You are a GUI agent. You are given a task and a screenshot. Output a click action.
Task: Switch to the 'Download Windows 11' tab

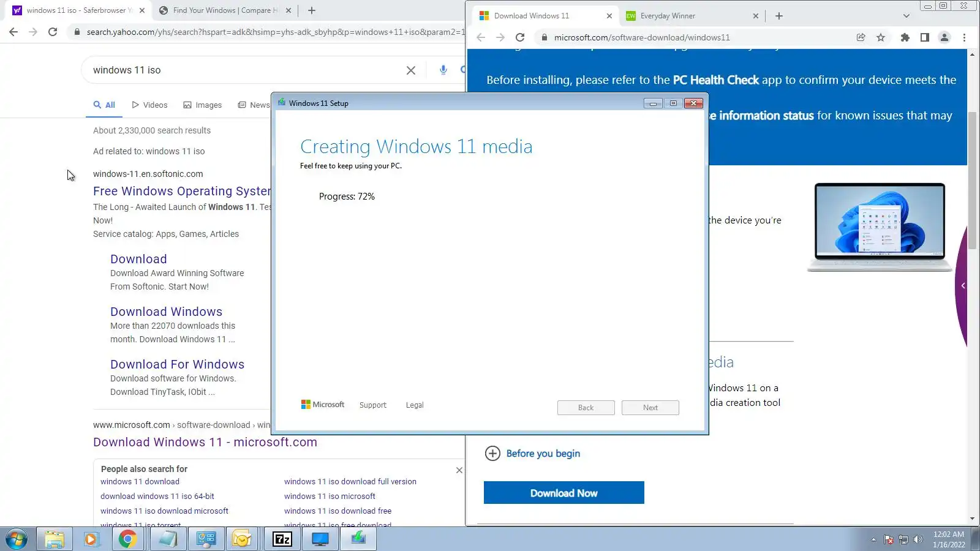click(x=545, y=16)
